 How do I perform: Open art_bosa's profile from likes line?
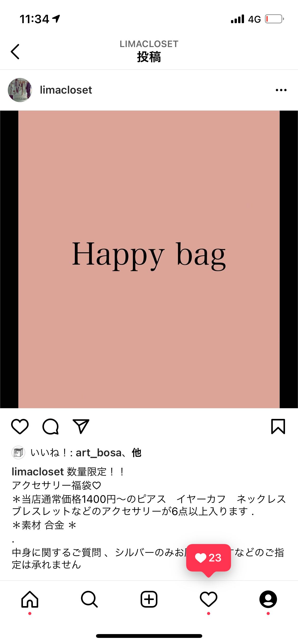pyautogui.click(x=99, y=453)
